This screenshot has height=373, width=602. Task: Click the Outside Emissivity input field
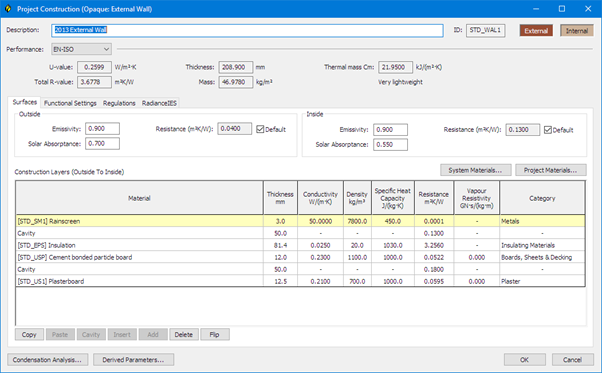pos(102,129)
